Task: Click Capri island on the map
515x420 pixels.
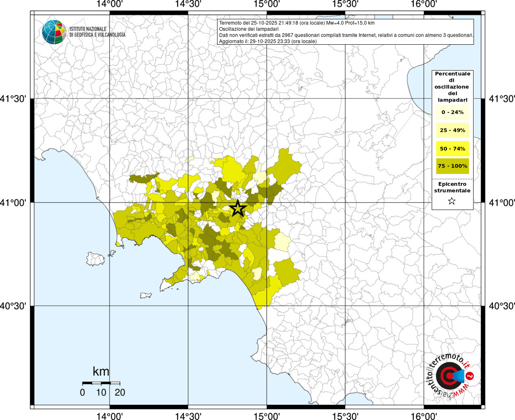Action: tap(146, 295)
